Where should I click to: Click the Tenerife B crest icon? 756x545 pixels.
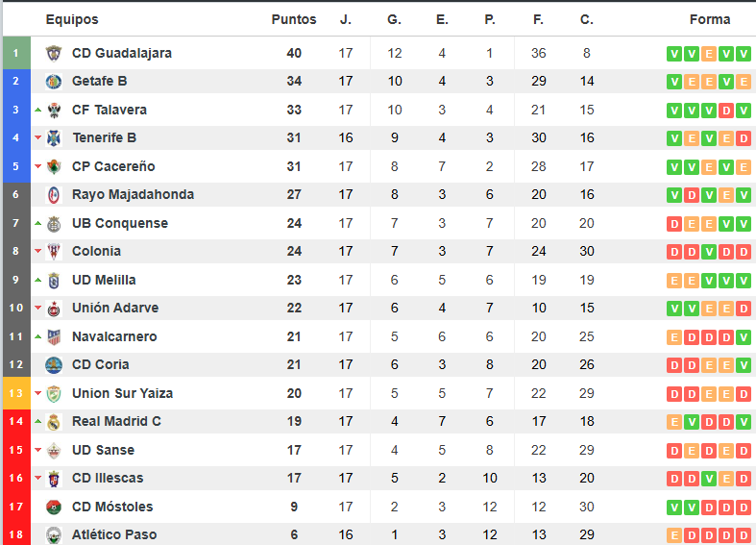tap(54, 138)
